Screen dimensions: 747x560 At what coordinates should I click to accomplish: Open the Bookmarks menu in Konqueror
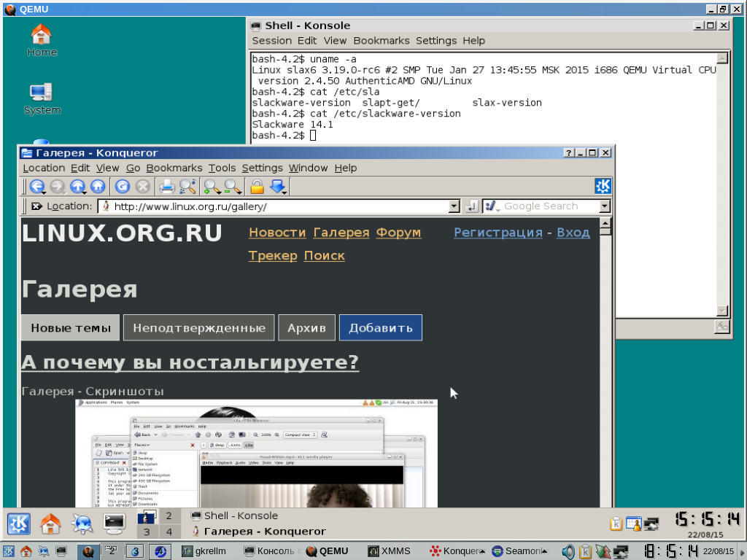[174, 168]
